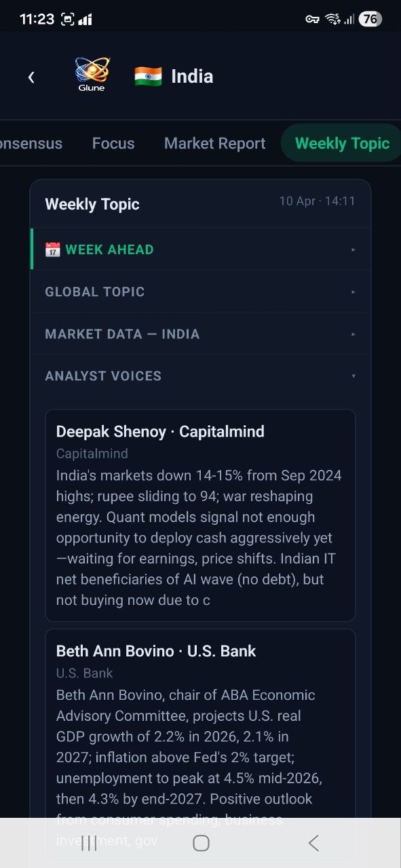401x868 pixels.
Task: Toggle the GLOBAL TOPIC section open
Action: (x=200, y=291)
